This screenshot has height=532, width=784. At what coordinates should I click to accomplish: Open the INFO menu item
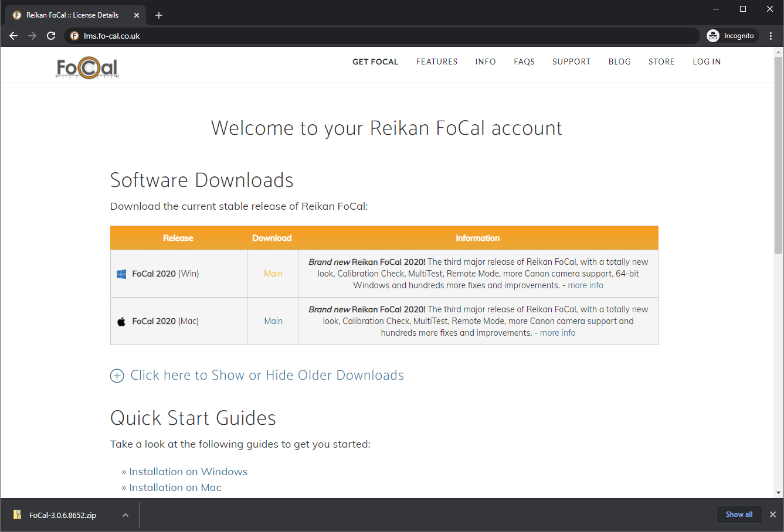pos(486,62)
